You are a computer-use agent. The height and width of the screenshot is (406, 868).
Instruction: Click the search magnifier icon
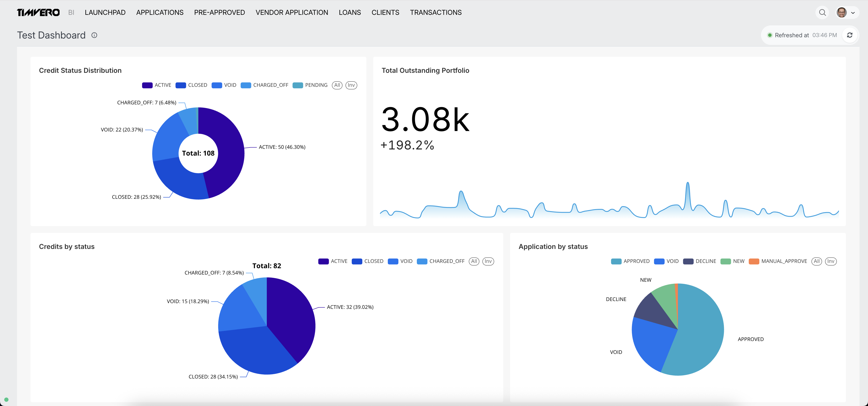pos(822,12)
